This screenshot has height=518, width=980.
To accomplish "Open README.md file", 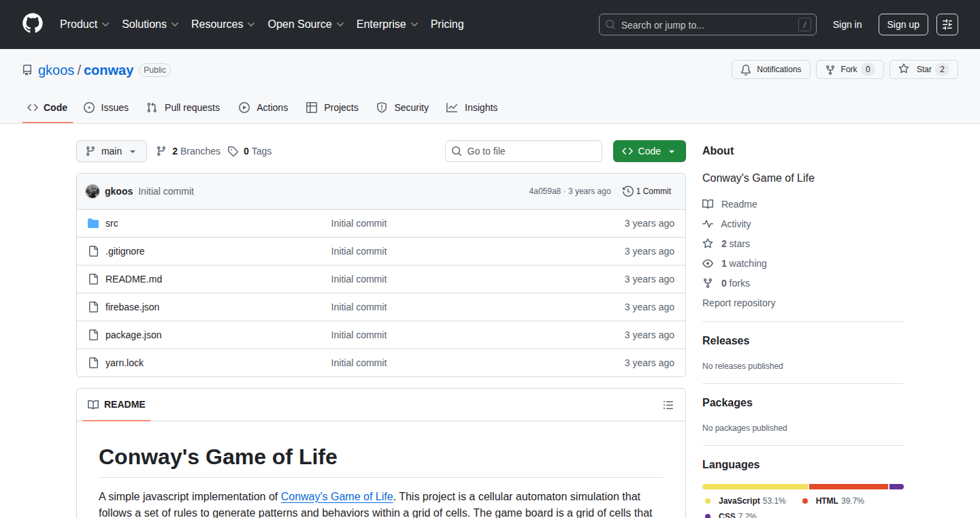I will (134, 279).
